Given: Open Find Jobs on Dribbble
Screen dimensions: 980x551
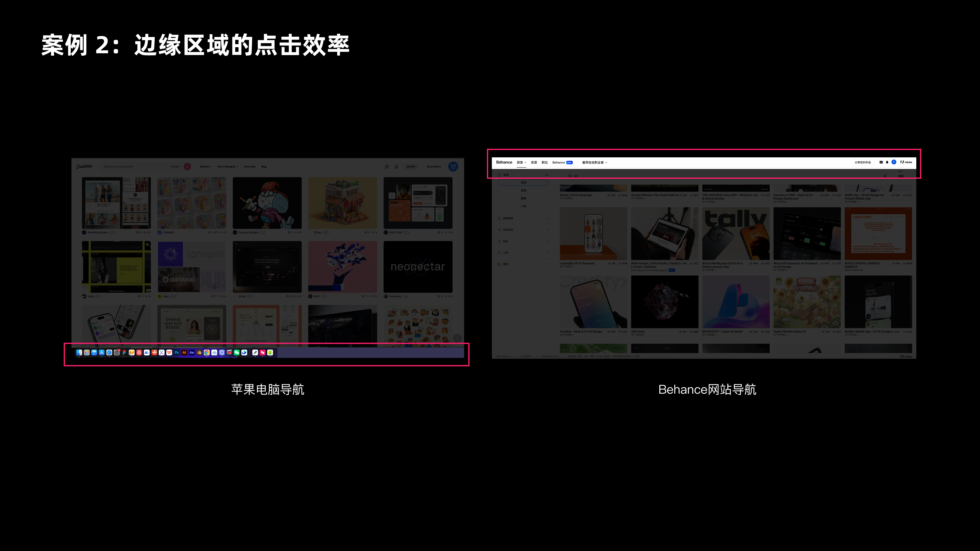Looking at the screenshot, I should coord(250,167).
